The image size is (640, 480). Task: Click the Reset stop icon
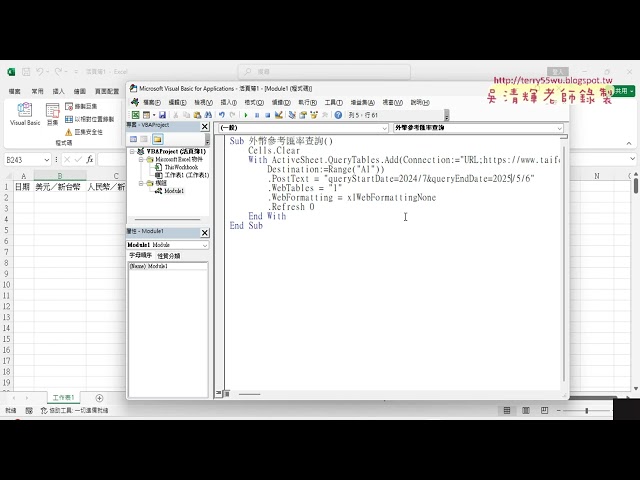(x=267, y=115)
